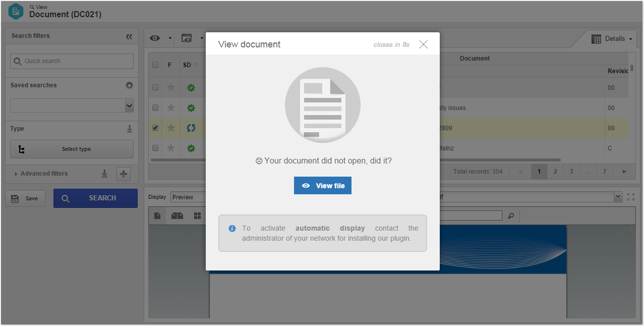Toggle the select-all checkbox in table header
This screenshot has height=326, width=644.
[x=155, y=65]
